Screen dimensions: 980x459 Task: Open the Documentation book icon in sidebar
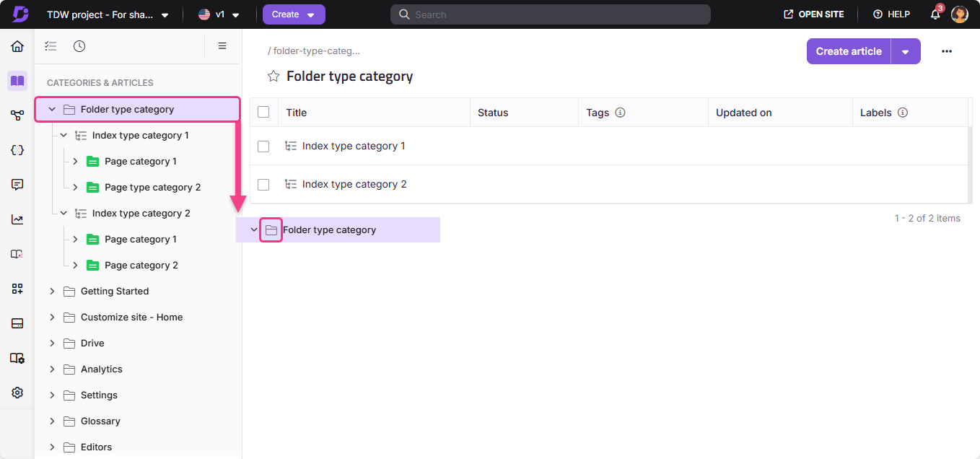coord(17,81)
